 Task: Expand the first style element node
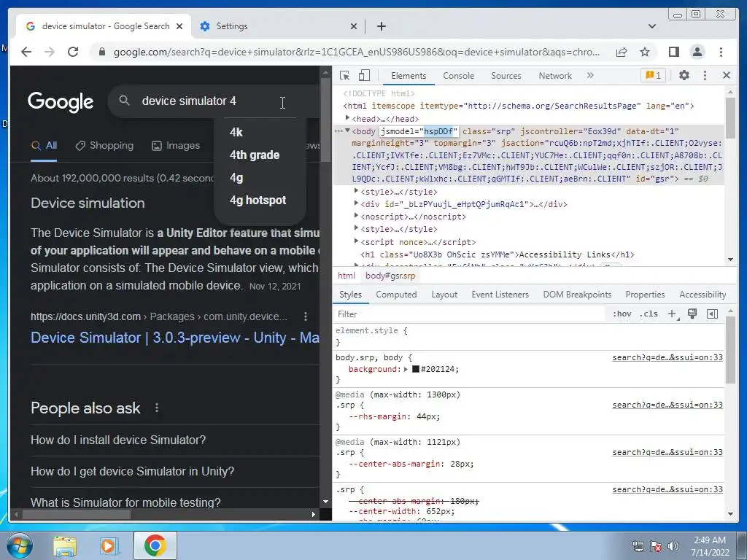356,191
